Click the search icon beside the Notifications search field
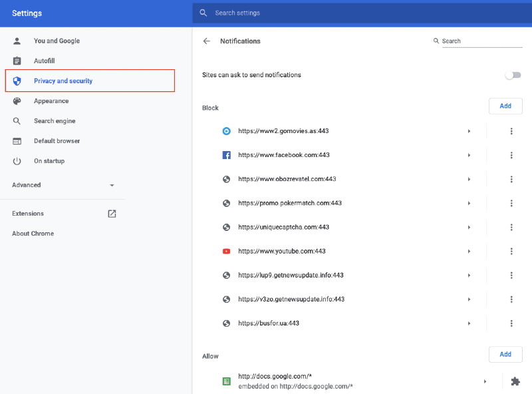 [436, 41]
